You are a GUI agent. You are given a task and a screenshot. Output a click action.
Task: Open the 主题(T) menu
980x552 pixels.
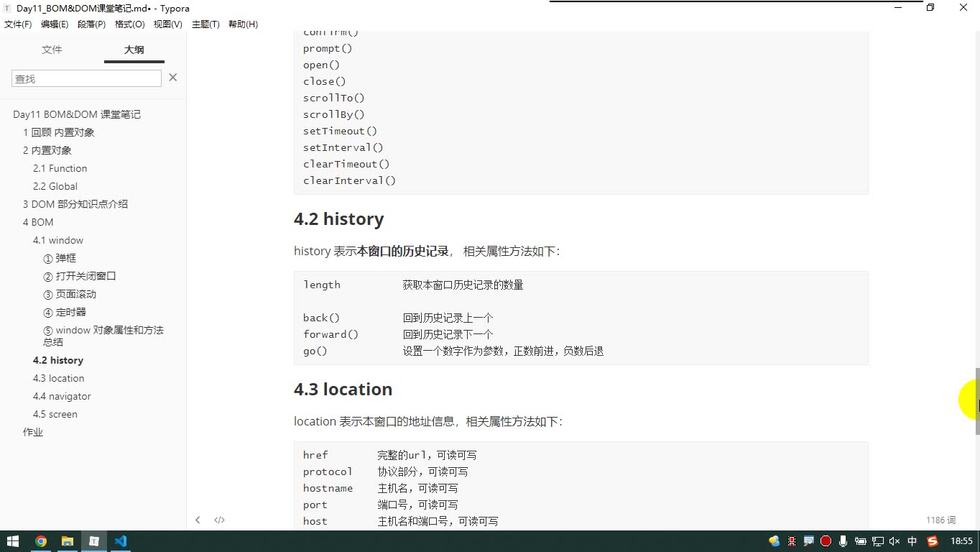tap(205, 24)
